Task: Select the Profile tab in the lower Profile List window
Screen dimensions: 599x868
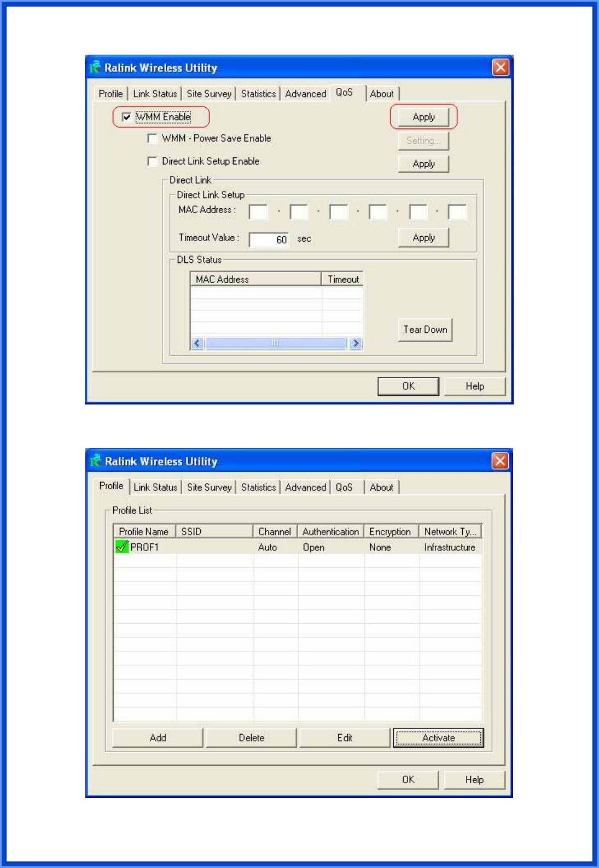Action: coord(111,485)
